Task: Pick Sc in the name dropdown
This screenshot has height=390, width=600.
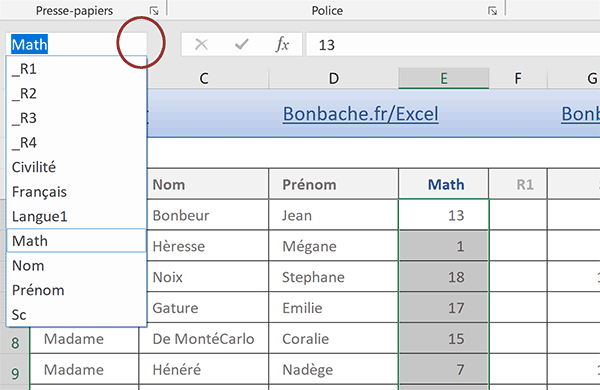Action: (77, 315)
